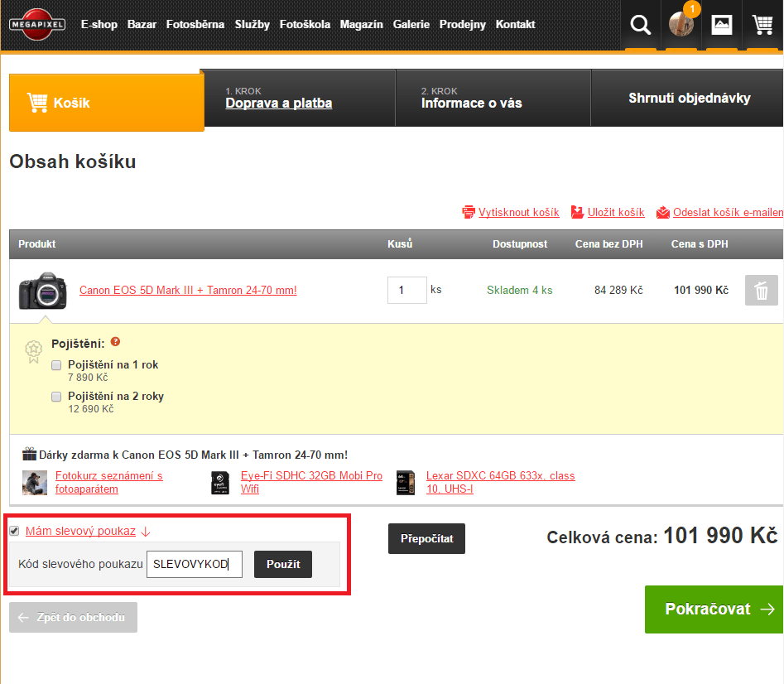The width and height of the screenshot is (784, 684).
Task: Open the user profile avatar icon
Action: point(681,25)
